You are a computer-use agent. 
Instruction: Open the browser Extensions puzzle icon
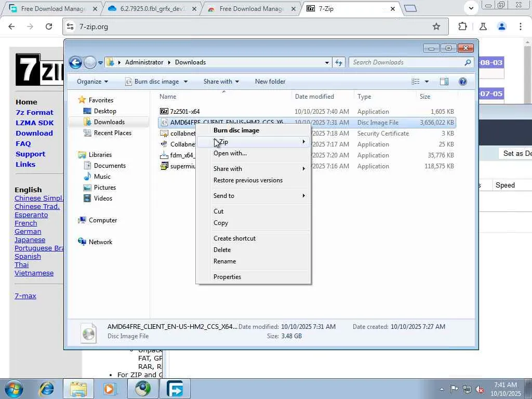tap(462, 26)
